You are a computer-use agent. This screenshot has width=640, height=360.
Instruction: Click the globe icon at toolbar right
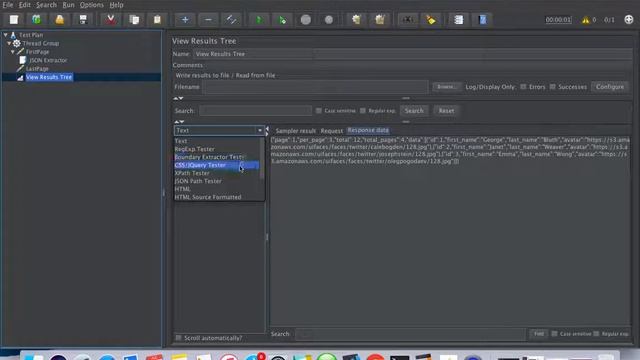click(x=629, y=20)
